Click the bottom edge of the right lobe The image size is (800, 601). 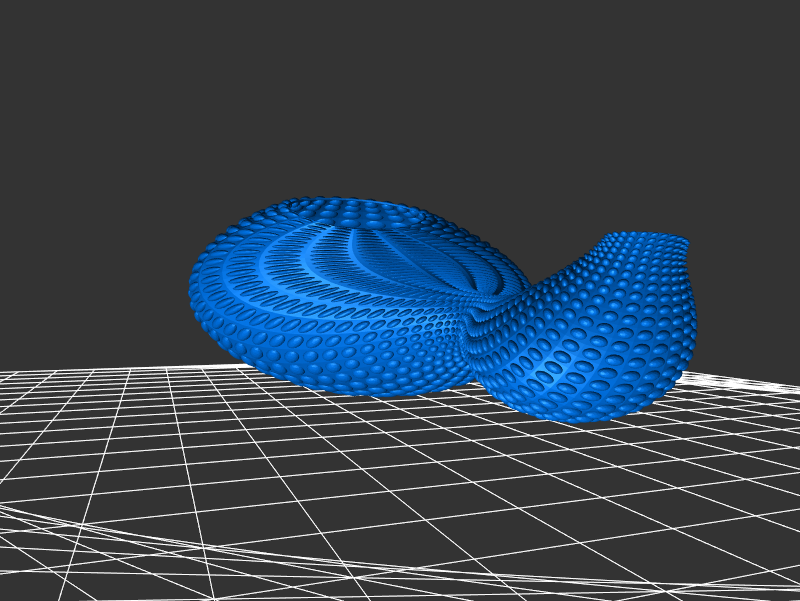point(590,414)
